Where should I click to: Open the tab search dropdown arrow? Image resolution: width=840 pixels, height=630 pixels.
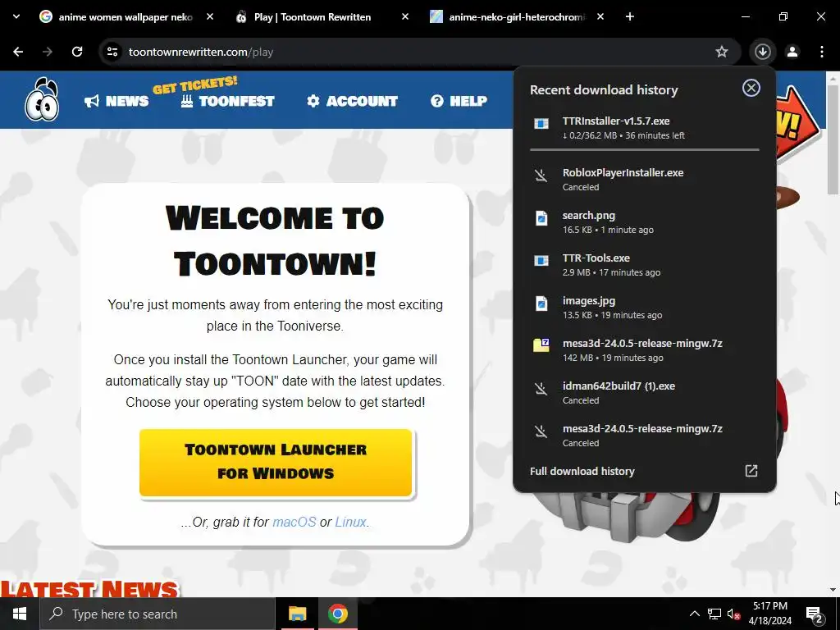coord(16,16)
